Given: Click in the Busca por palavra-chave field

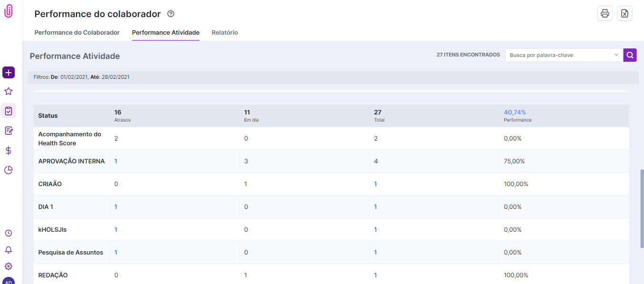Looking at the screenshot, I should [x=557, y=55].
